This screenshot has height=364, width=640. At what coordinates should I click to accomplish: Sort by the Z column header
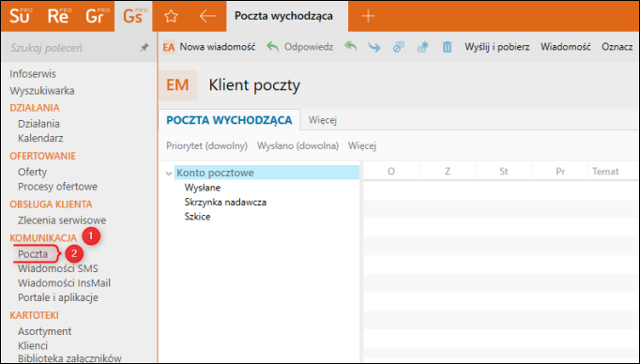coord(448,172)
